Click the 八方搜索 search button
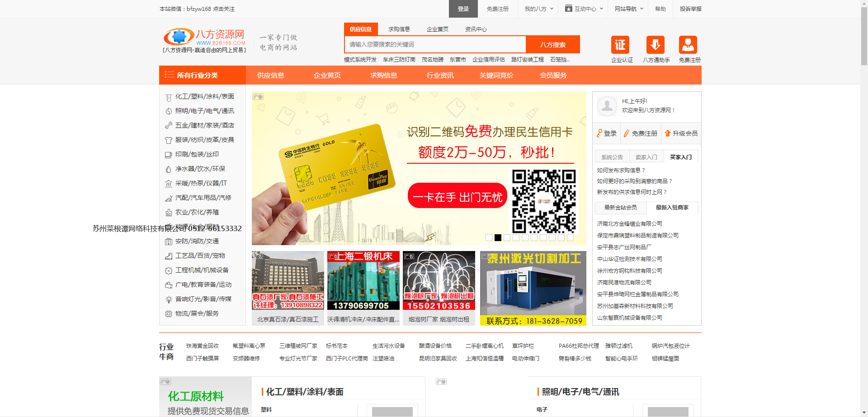 point(553,44)
